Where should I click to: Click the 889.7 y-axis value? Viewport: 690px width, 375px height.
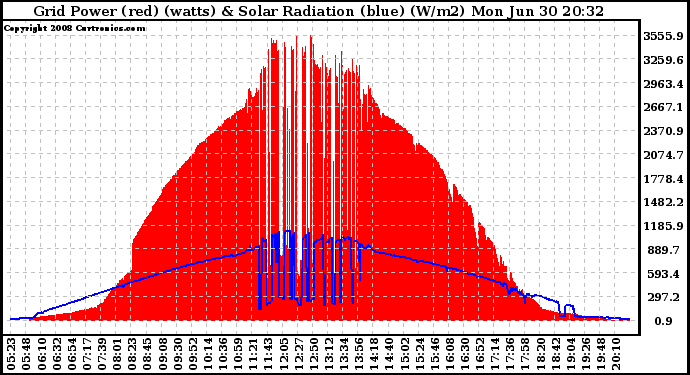pyautogui.click(x=664, y=250)
